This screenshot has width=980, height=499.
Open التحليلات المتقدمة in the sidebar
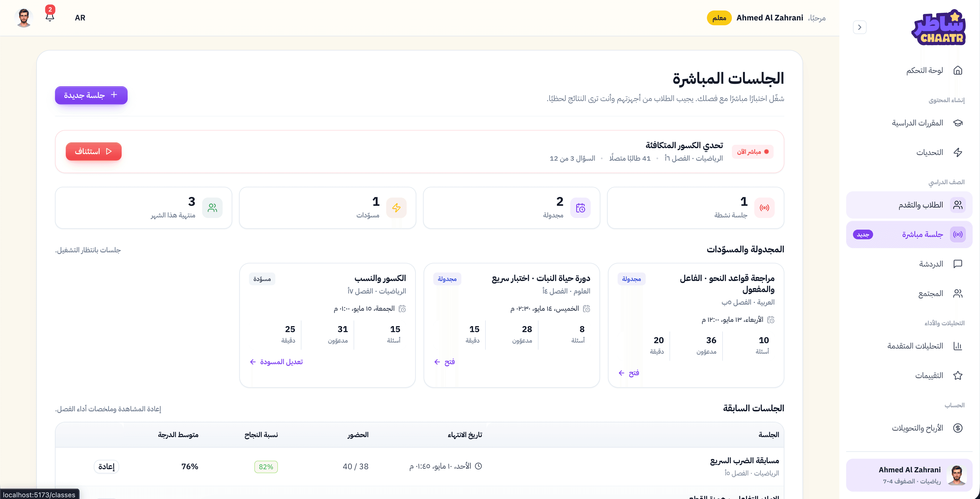909,346
